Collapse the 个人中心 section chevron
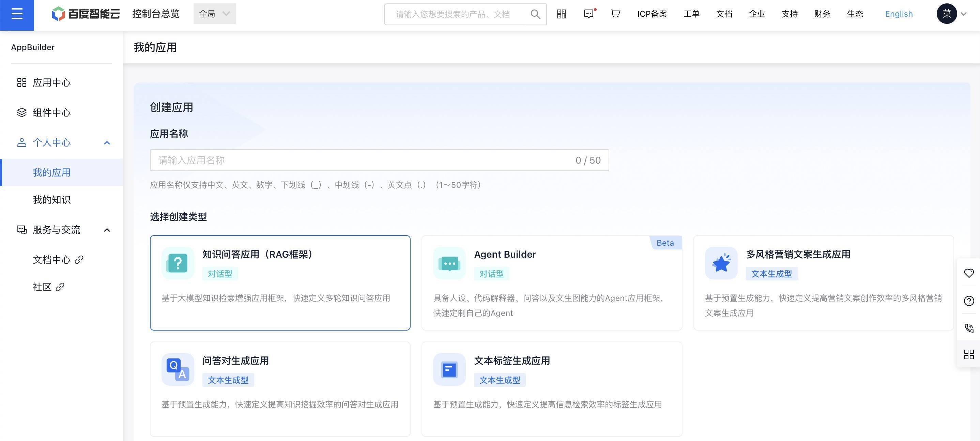 coord(107,143)
